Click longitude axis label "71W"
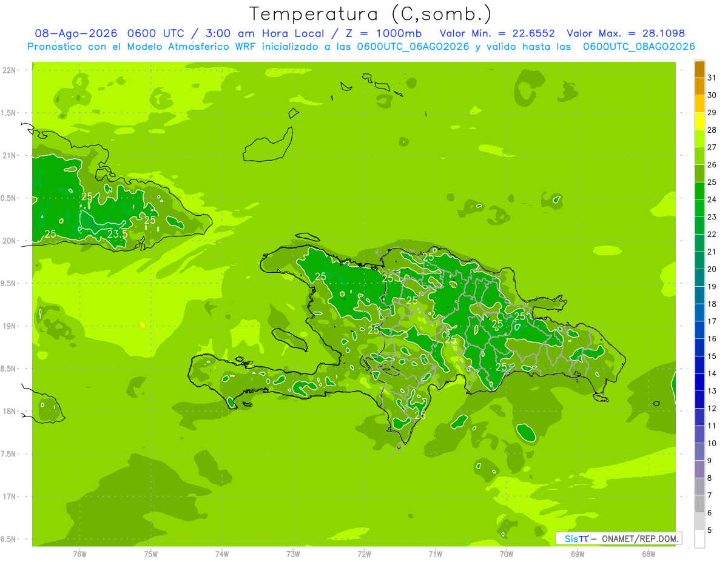Image resolution: width=728 pixels, height=562 pixels. pos(435,554)
